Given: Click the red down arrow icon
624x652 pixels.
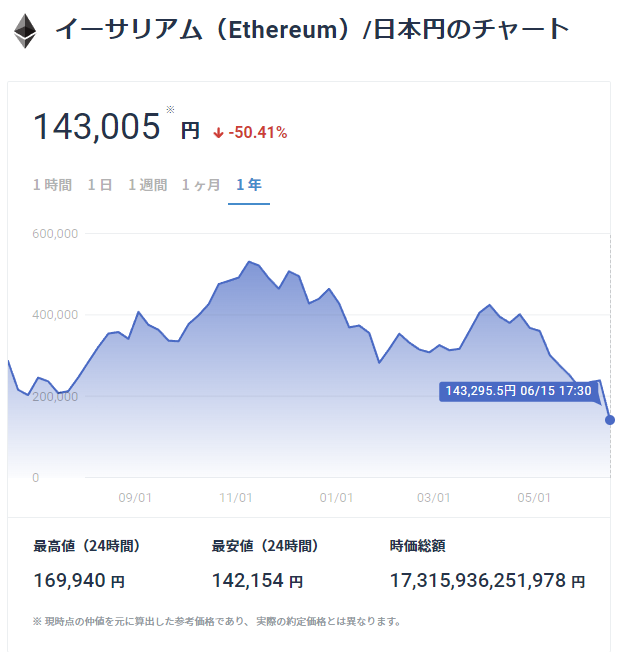Looking at the screenshot, I should [219, 132].
